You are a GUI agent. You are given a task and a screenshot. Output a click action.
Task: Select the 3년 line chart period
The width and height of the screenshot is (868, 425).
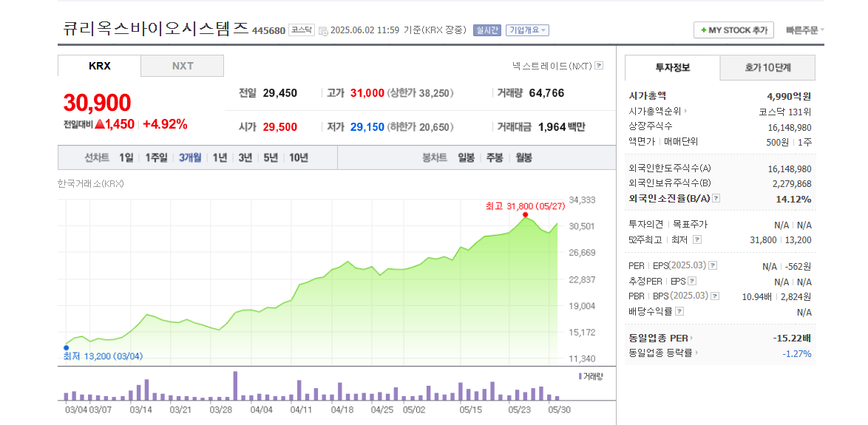pyautogui.click(x=245, y=157)
